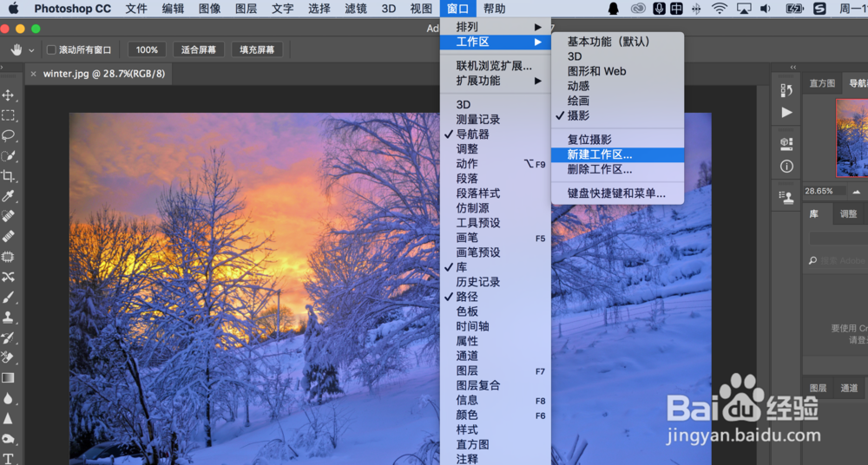This screenshot has width=868, height=465.
Task: Select the Healing Brush bandage tool
Action: click(8, 236)
